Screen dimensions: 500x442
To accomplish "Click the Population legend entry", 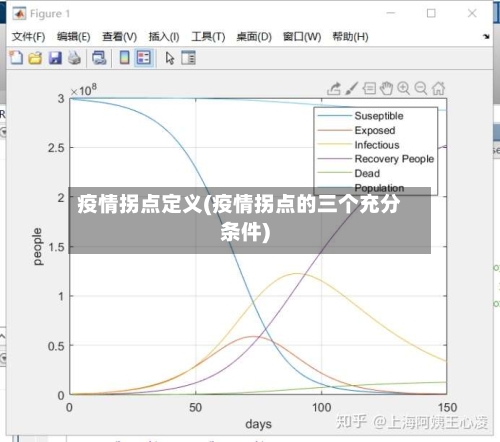I will (379, 188).
